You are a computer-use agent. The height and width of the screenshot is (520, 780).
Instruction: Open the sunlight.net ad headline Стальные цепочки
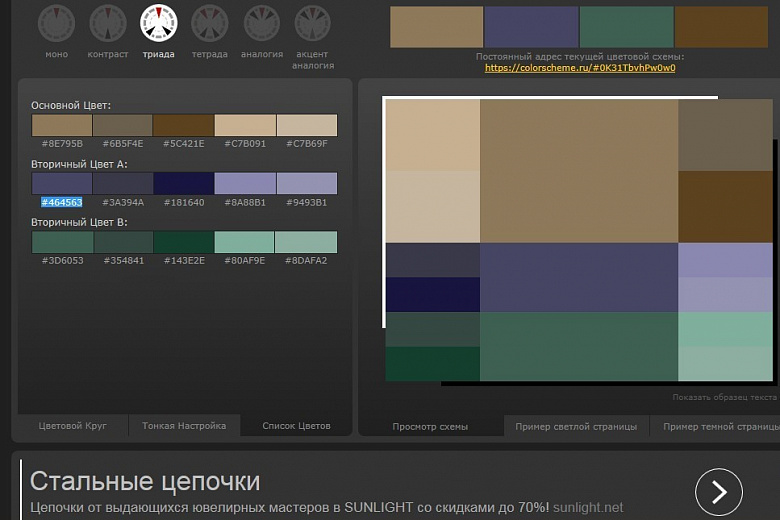145,481
